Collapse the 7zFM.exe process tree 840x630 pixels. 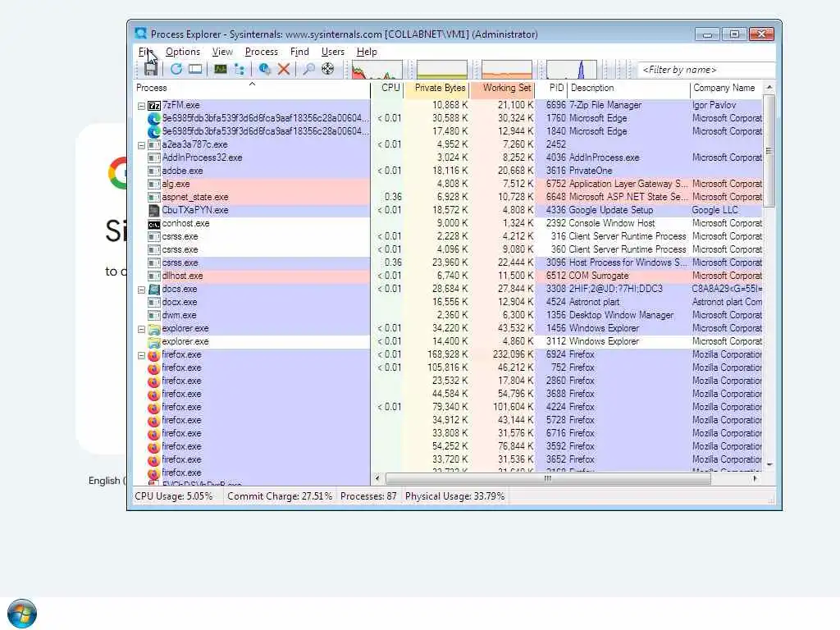click(x=141, y=106)
